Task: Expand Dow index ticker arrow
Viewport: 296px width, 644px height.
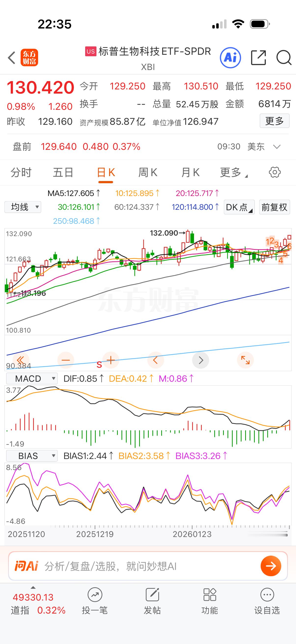Action: click(33, 588)
